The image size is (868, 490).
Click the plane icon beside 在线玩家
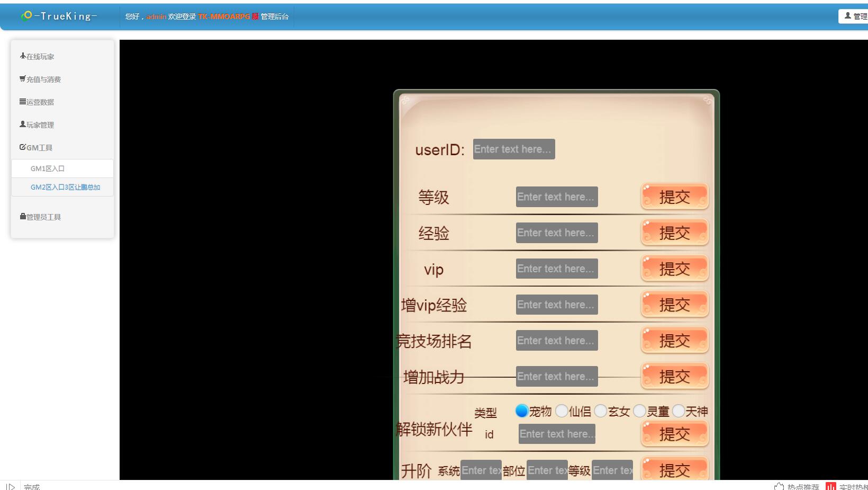[x=23, y=56]
